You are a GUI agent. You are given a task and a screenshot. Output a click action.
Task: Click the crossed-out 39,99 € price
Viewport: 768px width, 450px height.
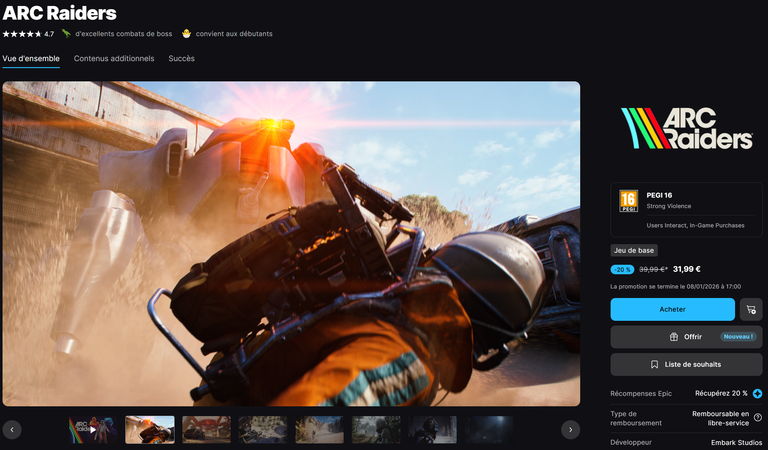coord(653,269)
